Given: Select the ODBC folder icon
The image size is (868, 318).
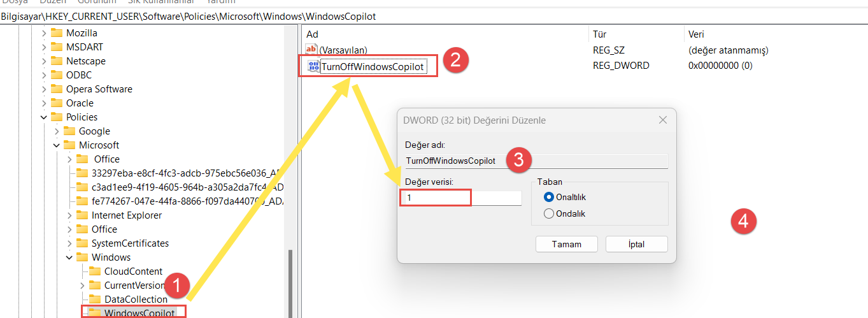Looking at the screenshot, I should [57, 75].
